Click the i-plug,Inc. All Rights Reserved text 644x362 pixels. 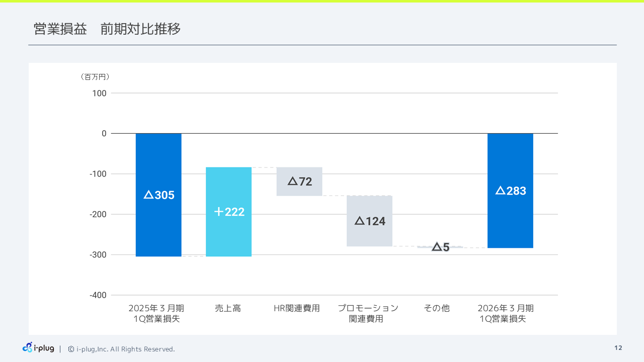coord(125,349)
